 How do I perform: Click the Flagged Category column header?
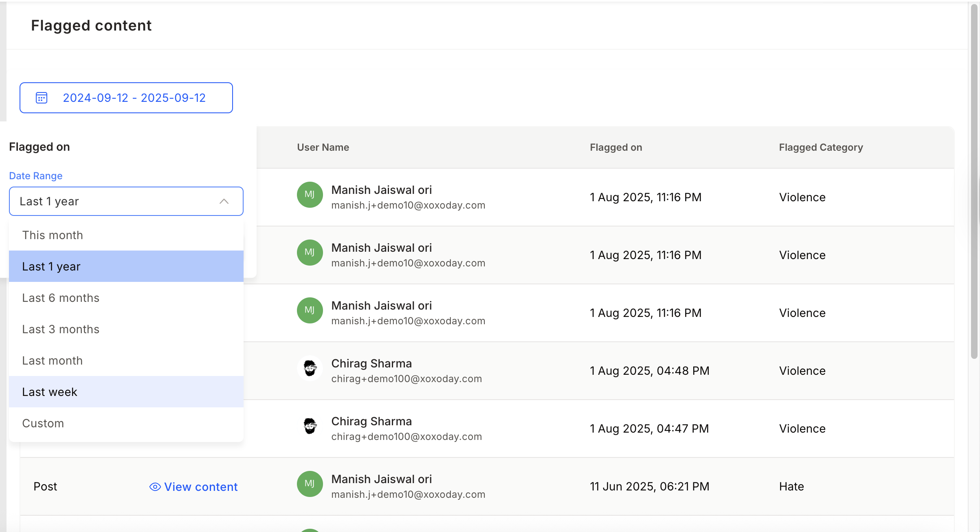click(x=821, y=147)
